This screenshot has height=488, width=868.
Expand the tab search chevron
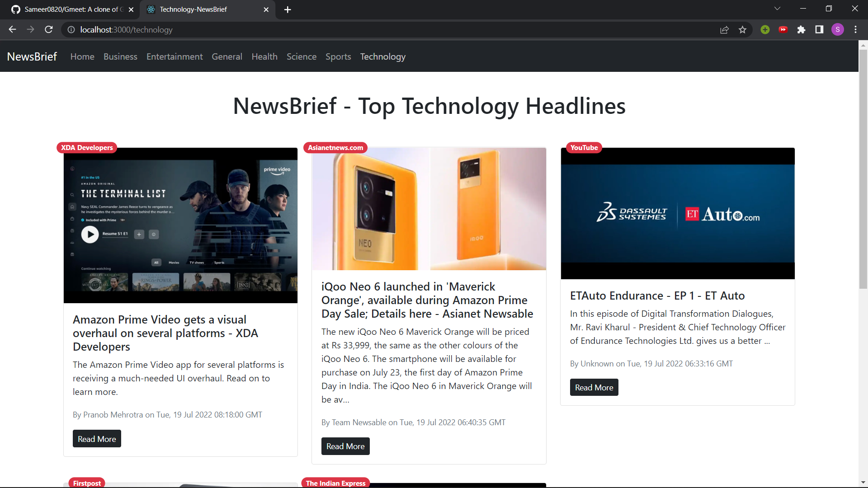777,9
